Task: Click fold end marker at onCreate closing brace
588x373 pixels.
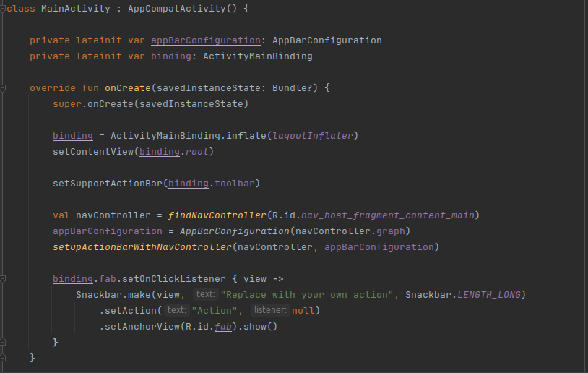Action: [3, 358]
